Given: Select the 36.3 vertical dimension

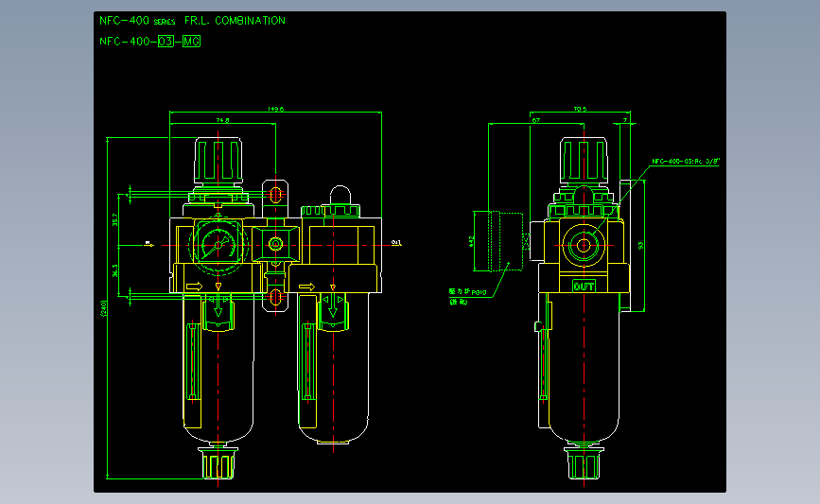Looking at the screenshot, I should point(115,270).
